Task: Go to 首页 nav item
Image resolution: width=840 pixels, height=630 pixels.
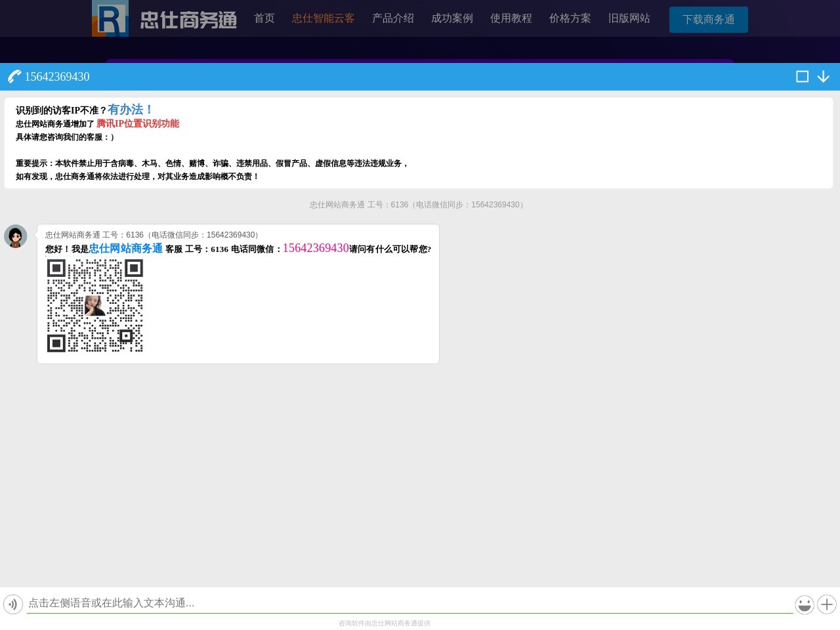Action: (264, 18)
